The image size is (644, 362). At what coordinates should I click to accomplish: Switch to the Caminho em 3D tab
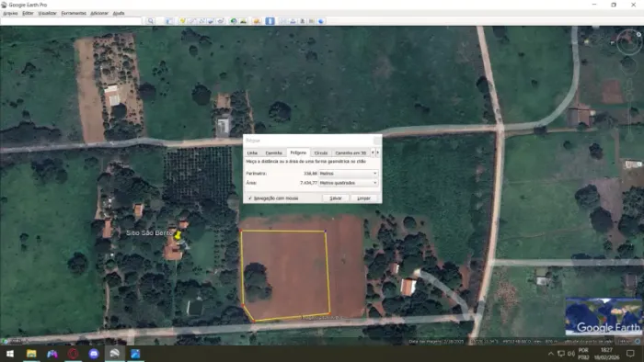pyautogui.click(x=351, y=153)
